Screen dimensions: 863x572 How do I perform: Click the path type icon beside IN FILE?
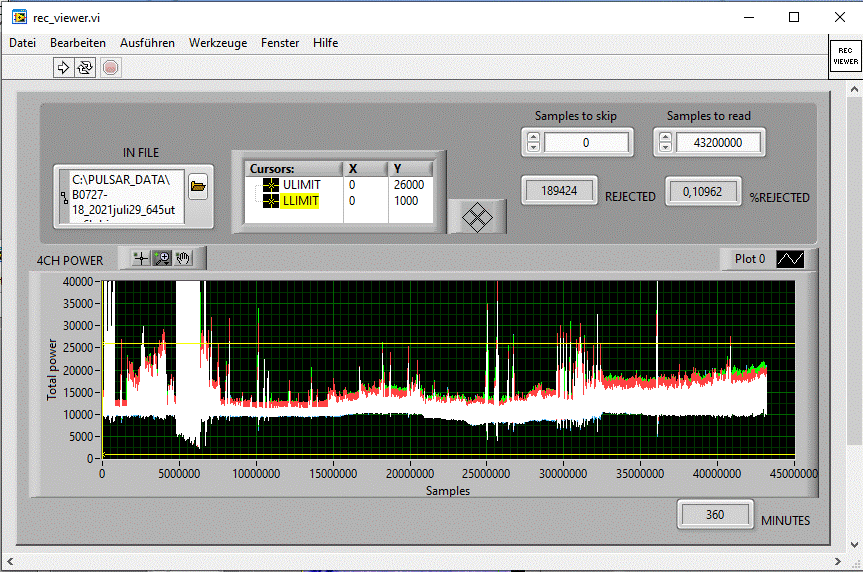(64, 198)
